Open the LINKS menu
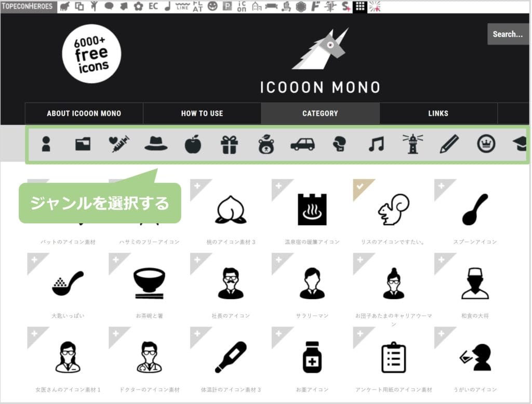532x404 pixels. click(x=438, y=113)
